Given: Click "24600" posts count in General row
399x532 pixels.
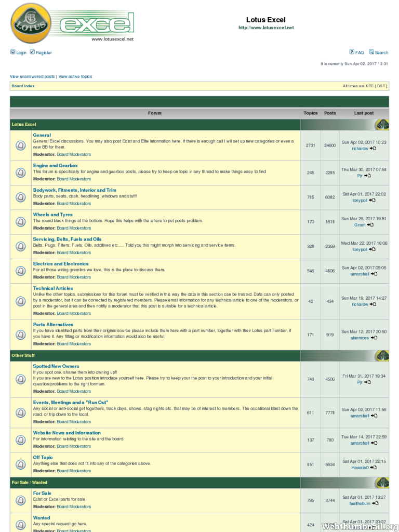Looking at the screenshot, I should pos(330,145).
